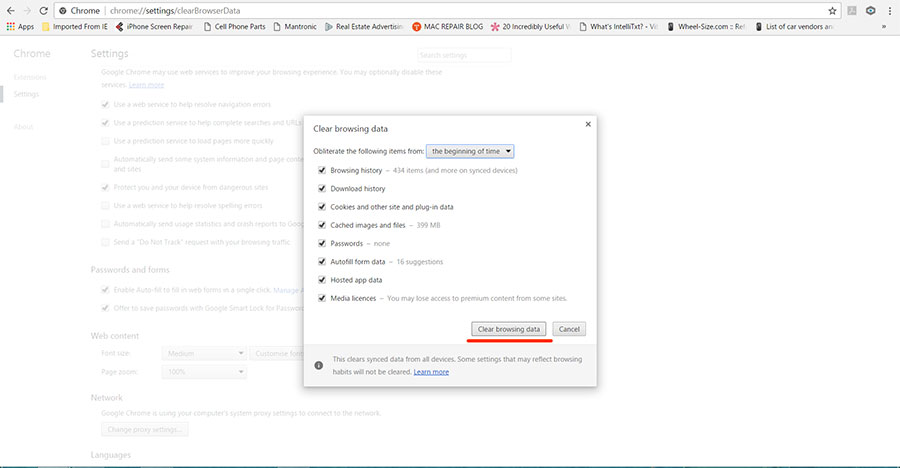Uncheck the Download history checkbox
The height and width of the screenshot is (468, 900).
click(322, 188)
